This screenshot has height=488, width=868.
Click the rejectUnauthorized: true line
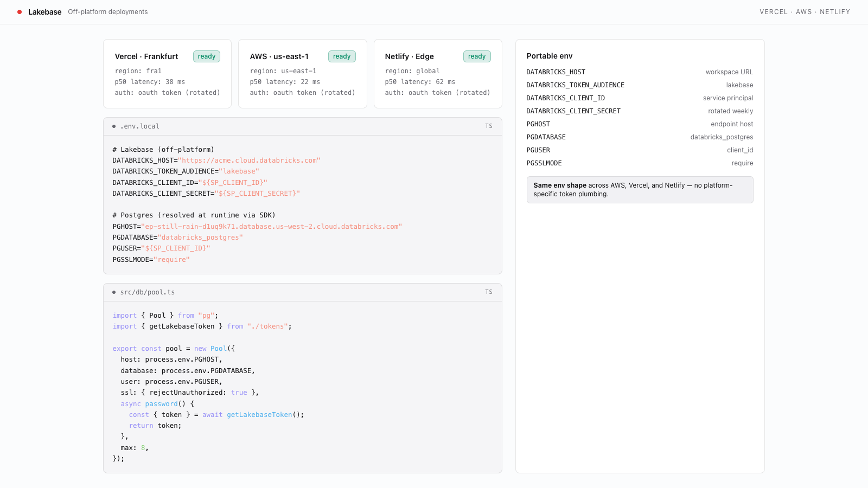point(190,393)
